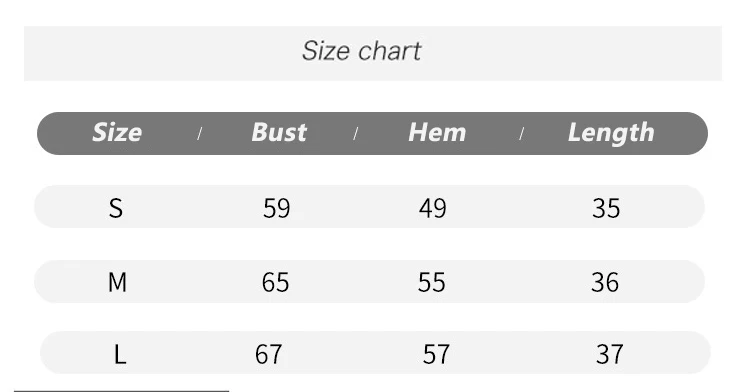The image size is (750, 392).
Task: Click length value 37 in L row
Action: 609,355
